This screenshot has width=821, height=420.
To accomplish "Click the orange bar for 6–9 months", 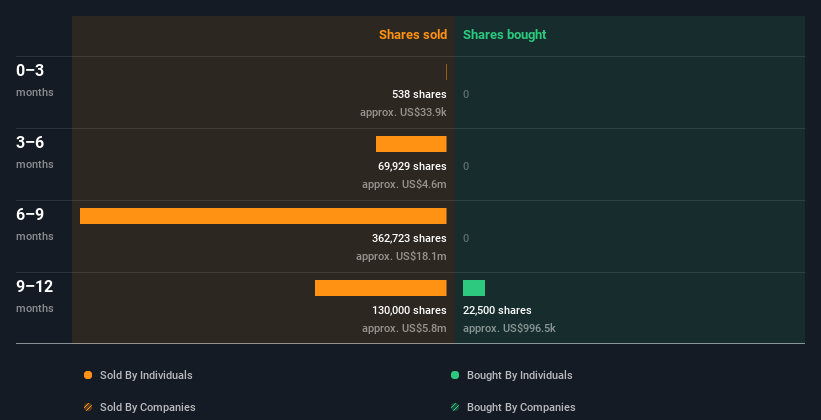I will click(263, 216).
